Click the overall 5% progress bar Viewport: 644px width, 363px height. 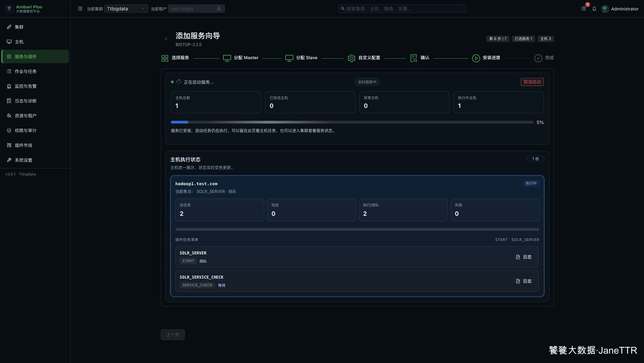point(352,122)
